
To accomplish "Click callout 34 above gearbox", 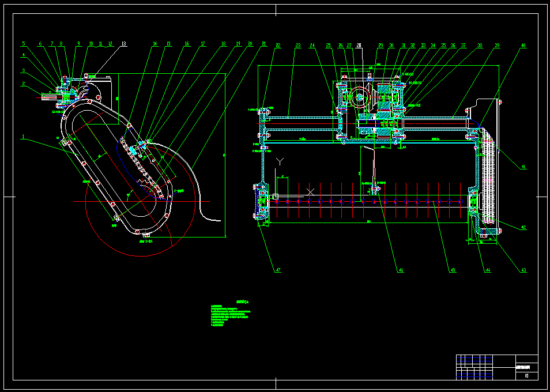I will [x=433, y=45].
